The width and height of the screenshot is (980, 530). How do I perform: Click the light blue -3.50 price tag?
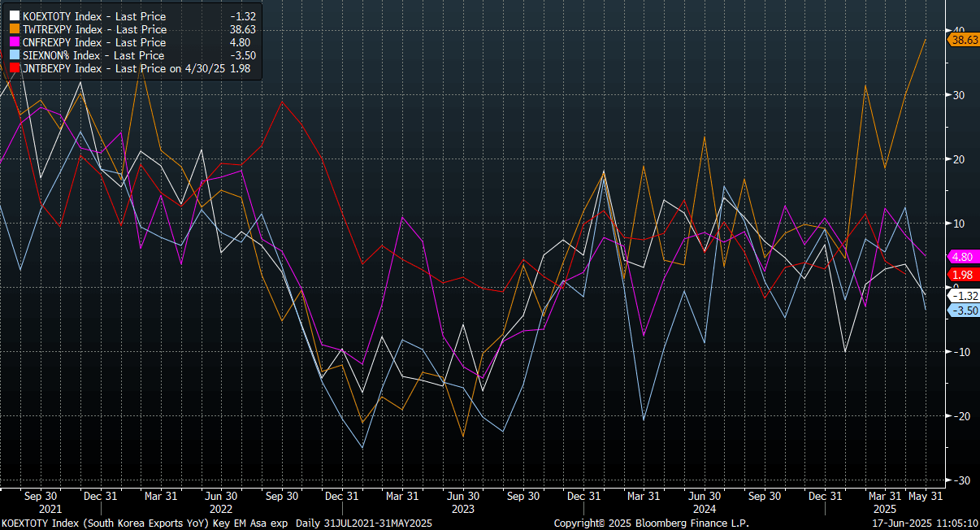[964, 311]
